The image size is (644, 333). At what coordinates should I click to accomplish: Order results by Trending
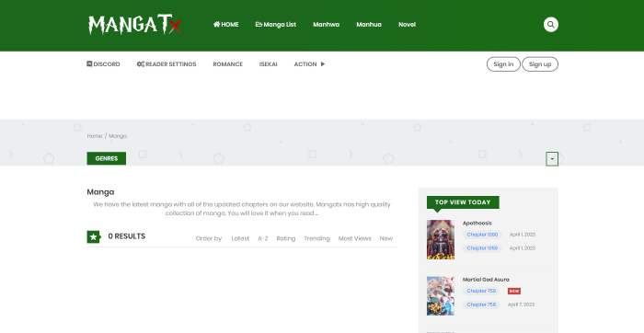click(x=316, y=238)
